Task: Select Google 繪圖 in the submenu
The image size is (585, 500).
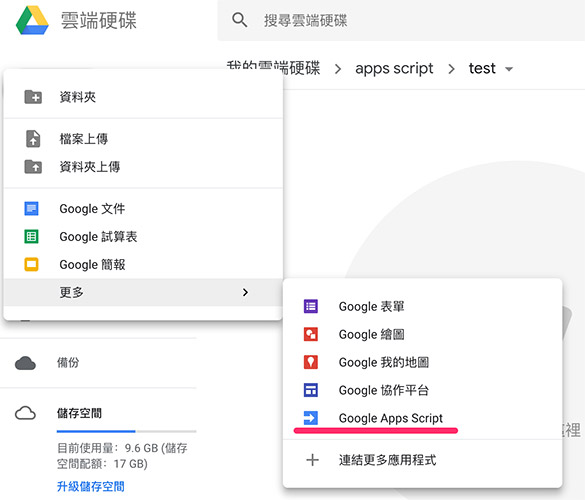Action: 422,334
